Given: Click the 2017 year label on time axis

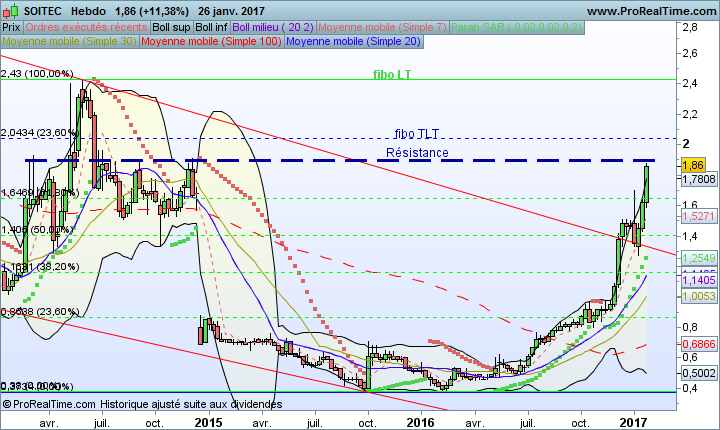Looking at the screenshot, I should click(x=633, y=422).
